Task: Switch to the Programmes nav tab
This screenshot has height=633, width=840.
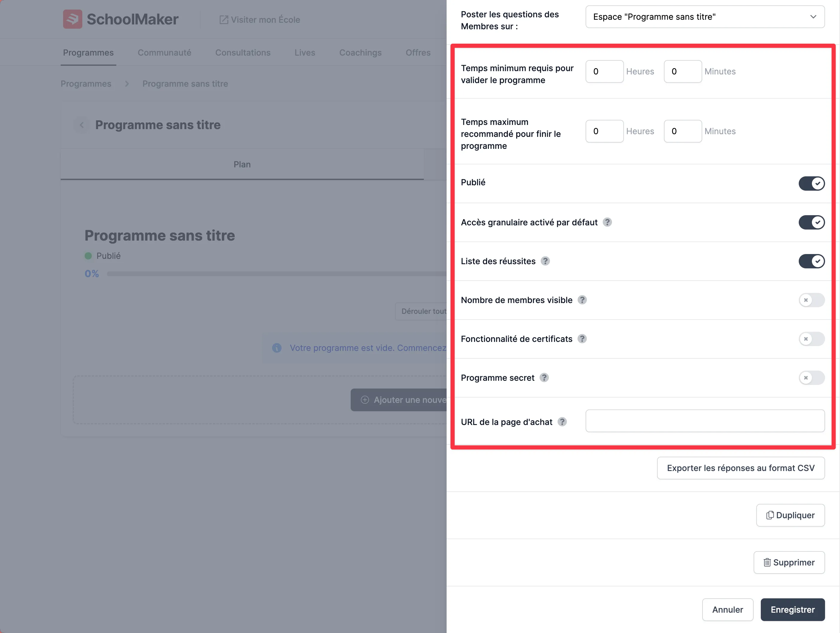Action: point(88,53)
